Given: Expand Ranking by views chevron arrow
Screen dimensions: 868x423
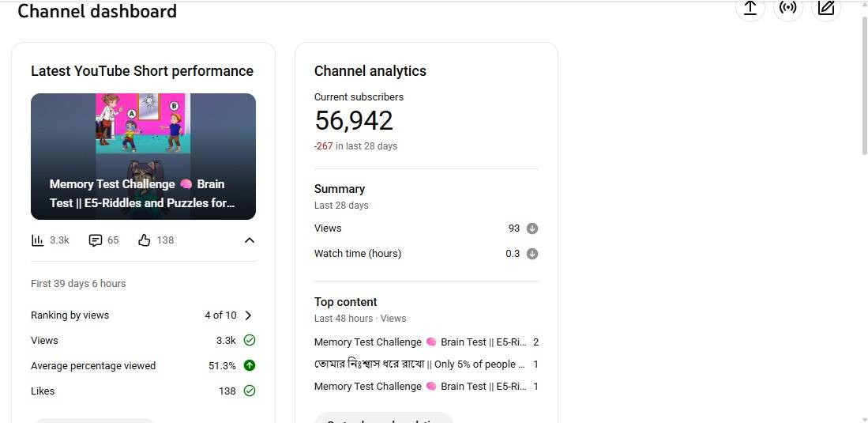Looking at the screenshot, I should point(249,315).
